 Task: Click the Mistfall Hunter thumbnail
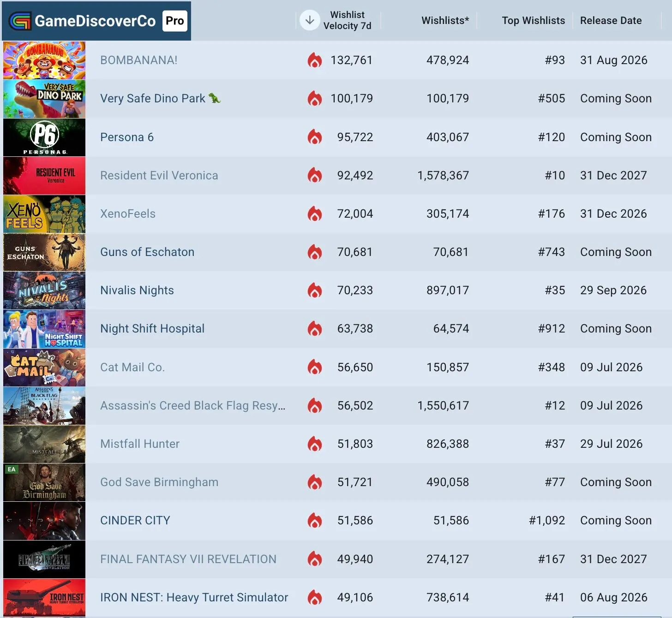(44, 444)
